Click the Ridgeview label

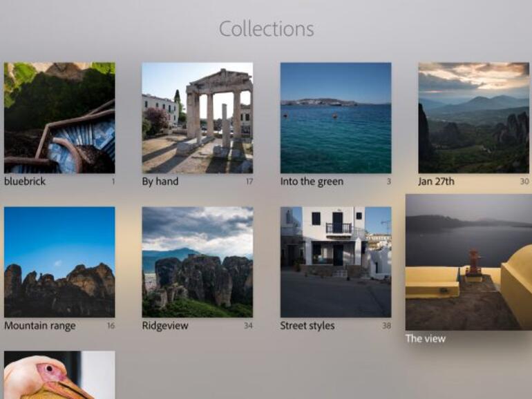coord(165,325)
